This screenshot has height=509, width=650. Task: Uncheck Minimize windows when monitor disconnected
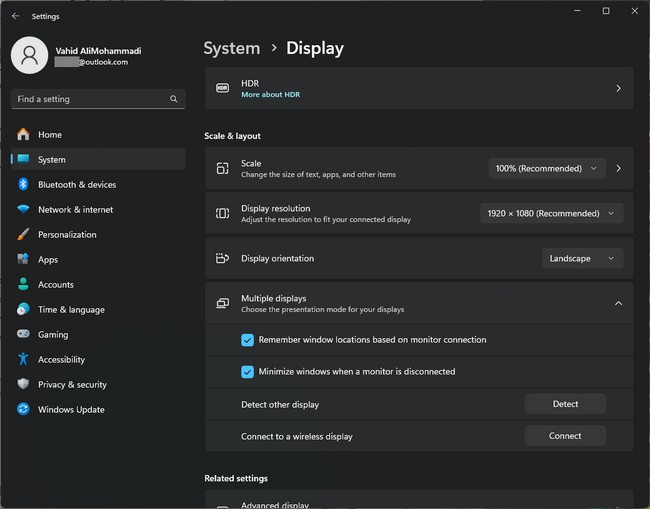coord(247,372)
